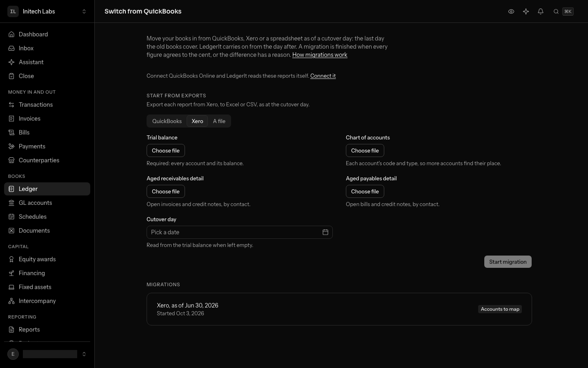Click the Connect it link
The image size is (588, 368).
323,76
